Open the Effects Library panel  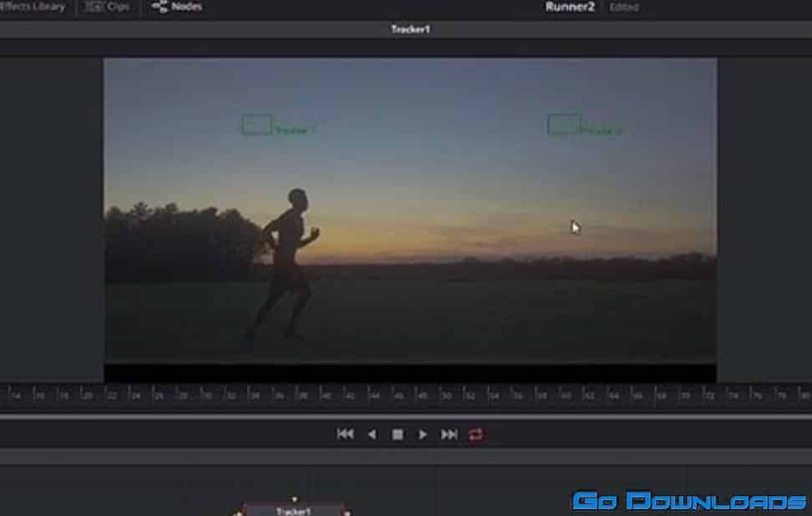[x=32, y=7]
